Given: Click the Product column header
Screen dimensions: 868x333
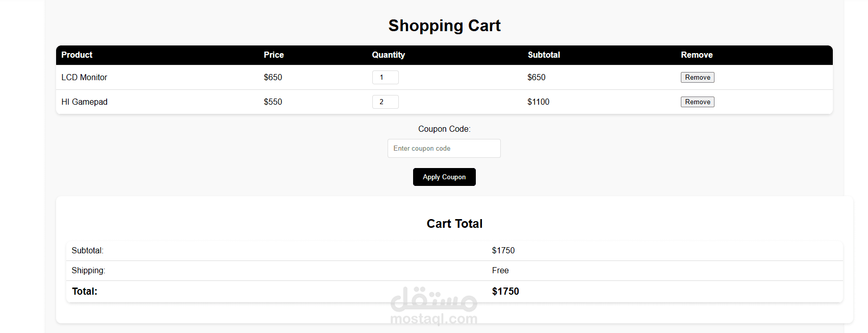Looking at the screenshot, I should [x=77, y=55].
